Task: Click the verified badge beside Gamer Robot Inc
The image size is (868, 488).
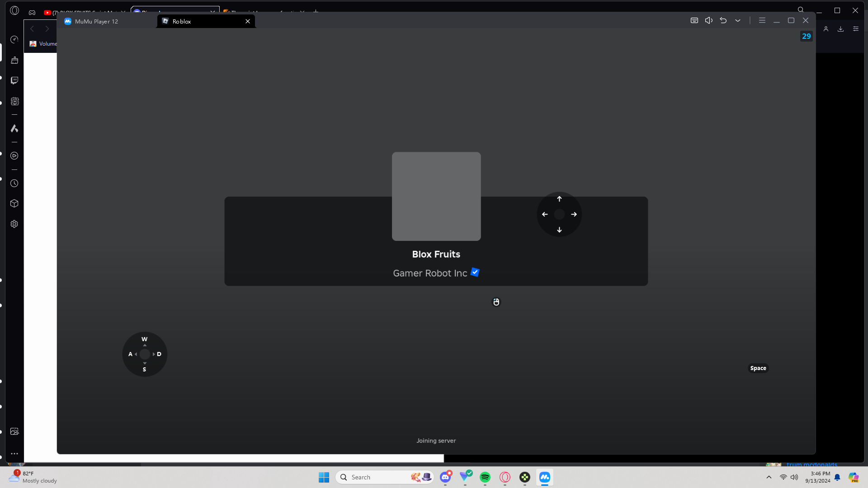Action: 475,272
